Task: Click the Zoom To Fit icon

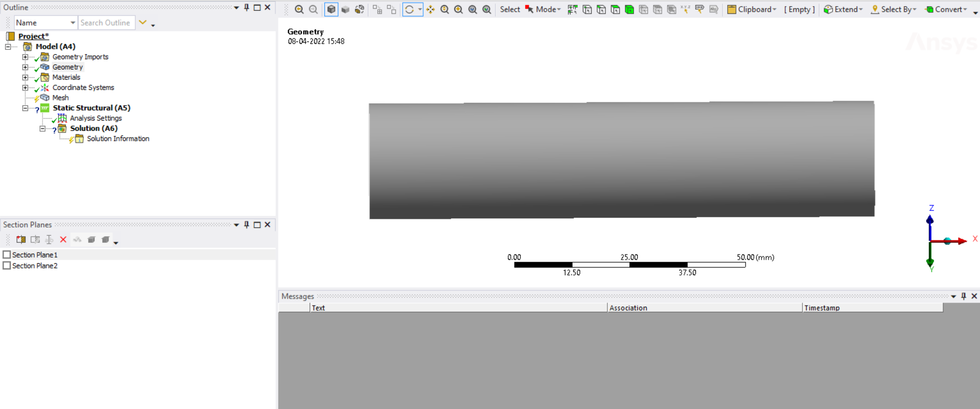Action: click(473, 9)
